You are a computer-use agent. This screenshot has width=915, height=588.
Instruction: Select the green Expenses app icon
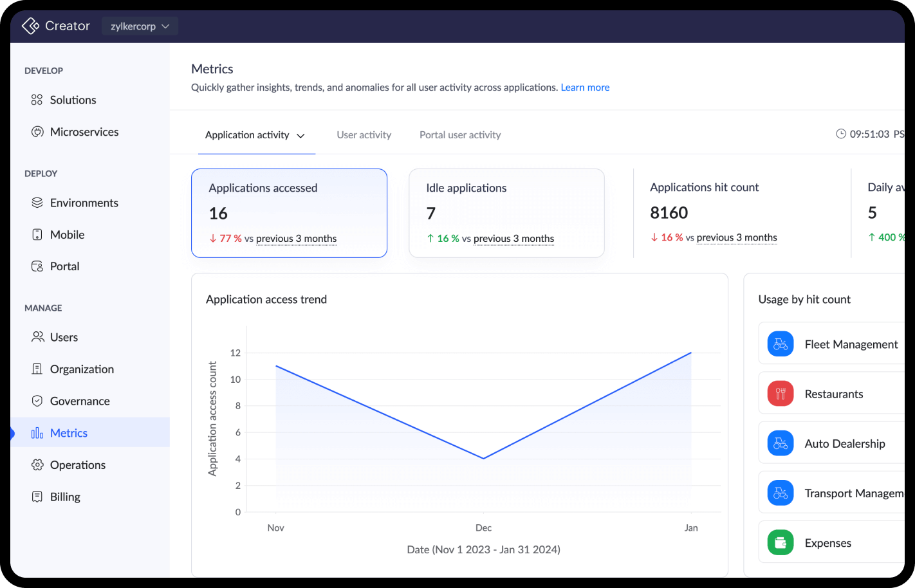point(780,543)
